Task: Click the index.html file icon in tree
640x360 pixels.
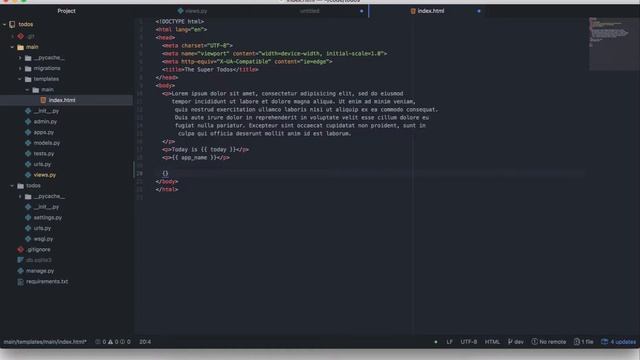Action: (x=43, y=100)
